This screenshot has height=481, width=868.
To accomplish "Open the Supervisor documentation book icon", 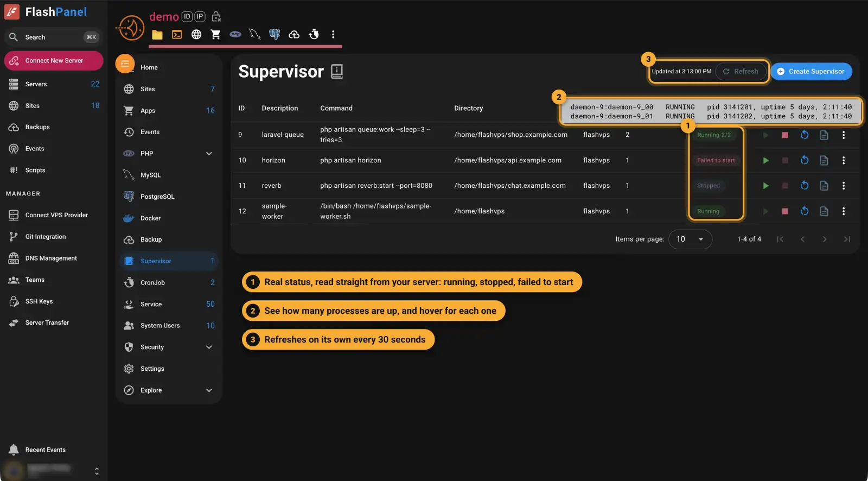I will 337,72.
